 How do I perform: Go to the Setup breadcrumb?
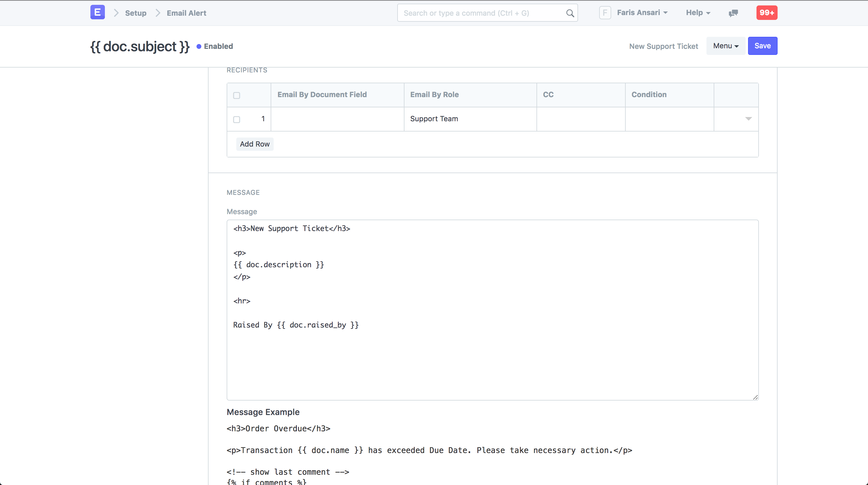(x=135, y=13)
